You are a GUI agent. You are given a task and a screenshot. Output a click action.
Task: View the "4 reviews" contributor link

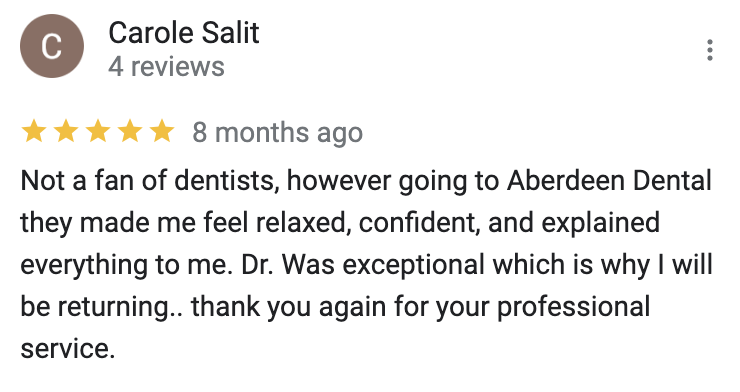click(166, 67)
